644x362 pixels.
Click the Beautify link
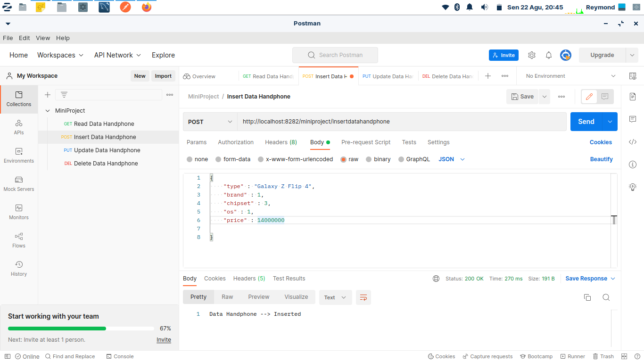pos(602,159)
